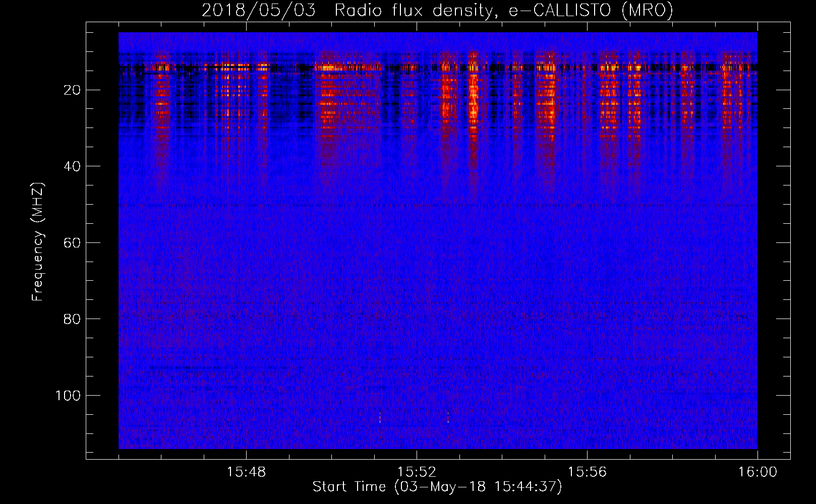816x504 pixels.
Task: Click the '100' frequency tick label
Action: coord(68,396)
